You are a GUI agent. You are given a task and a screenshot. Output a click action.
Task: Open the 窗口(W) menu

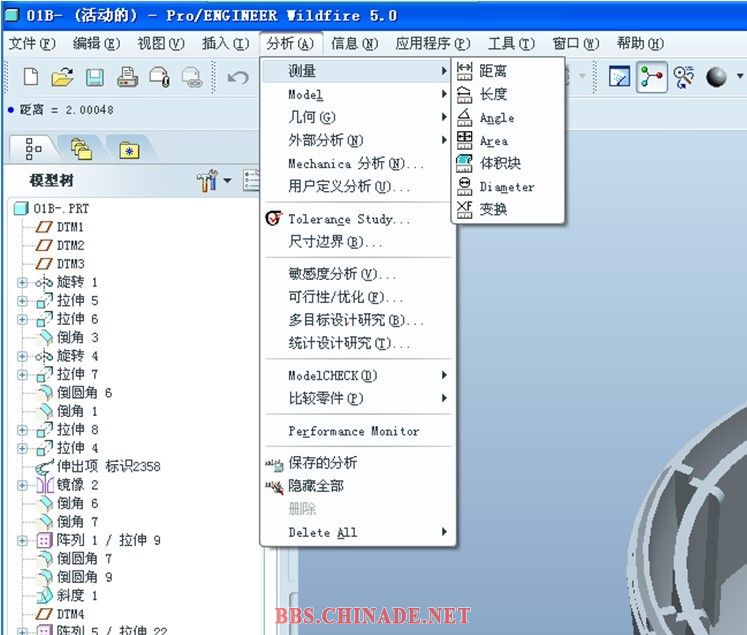click(x=575, y=43)
